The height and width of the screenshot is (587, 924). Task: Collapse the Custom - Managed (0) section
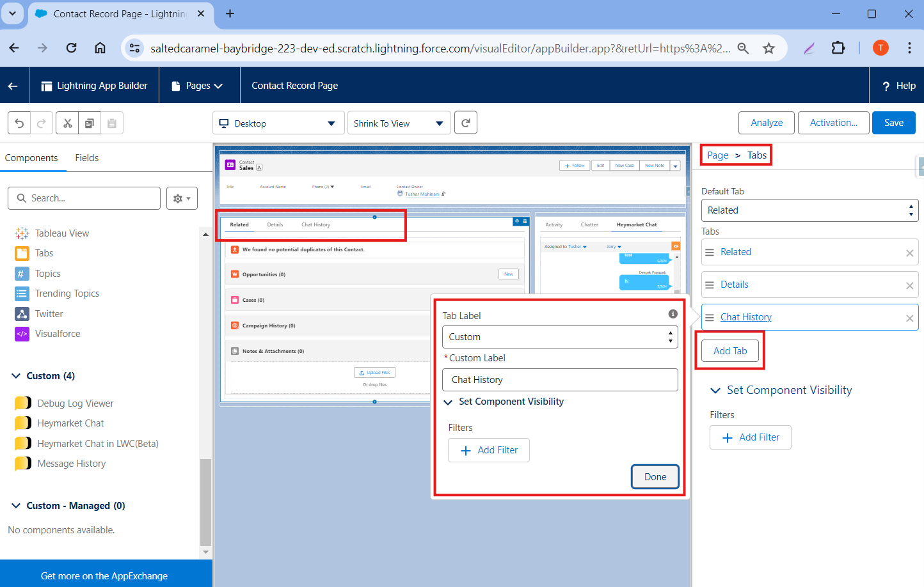click(16, 506)
